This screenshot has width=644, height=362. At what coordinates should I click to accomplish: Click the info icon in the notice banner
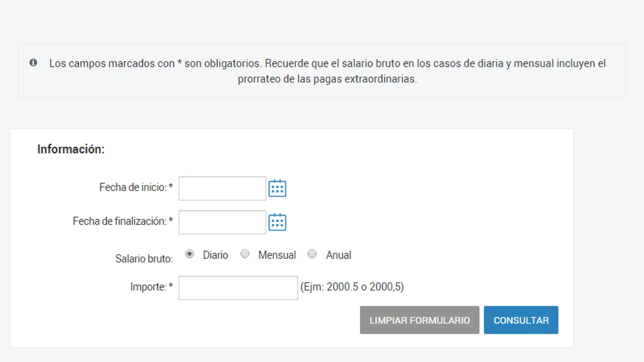pos(33,63)
